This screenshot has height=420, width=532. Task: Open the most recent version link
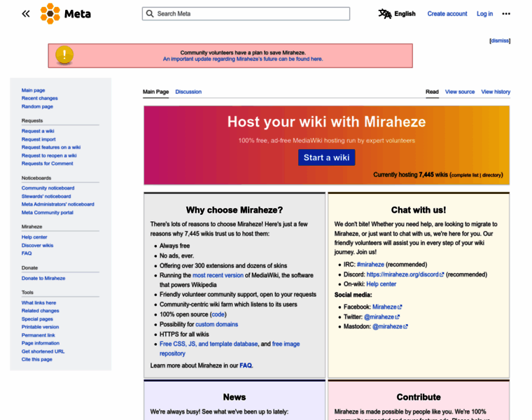tap(218, 276)
